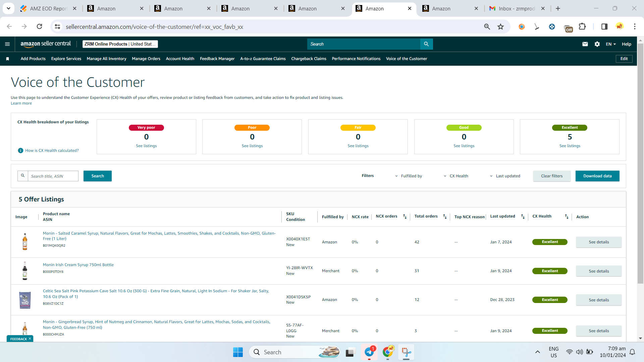See details for Monin Salted Caramel Syrup
The image size is (644, 362).
tap(599, 242)
